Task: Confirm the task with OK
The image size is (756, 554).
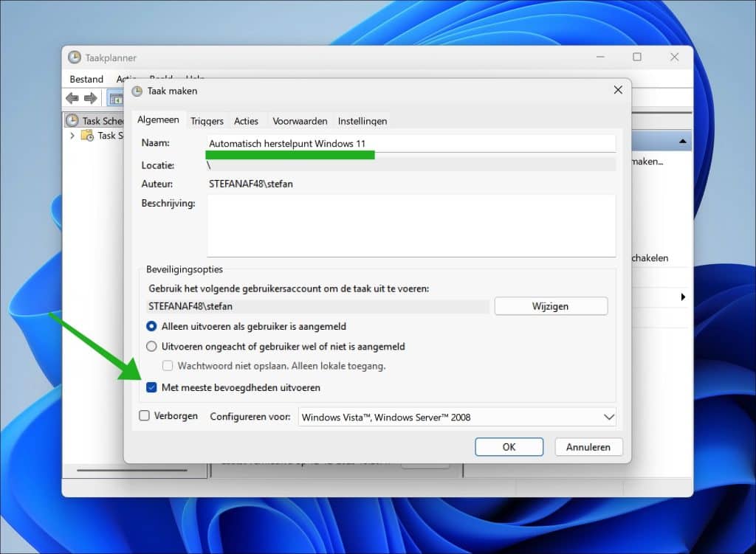Action: 509,446
